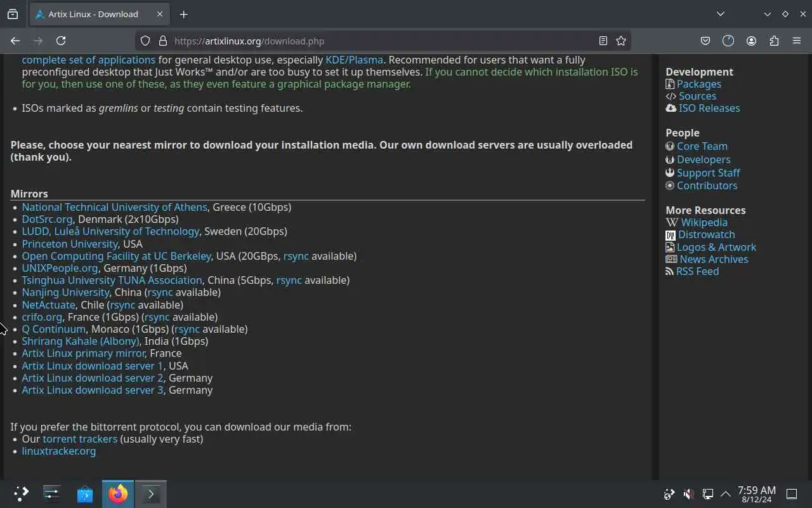The image size is (812, 508).
Task: Open National Technical University of Athens mirror
Action: point(114,207)
